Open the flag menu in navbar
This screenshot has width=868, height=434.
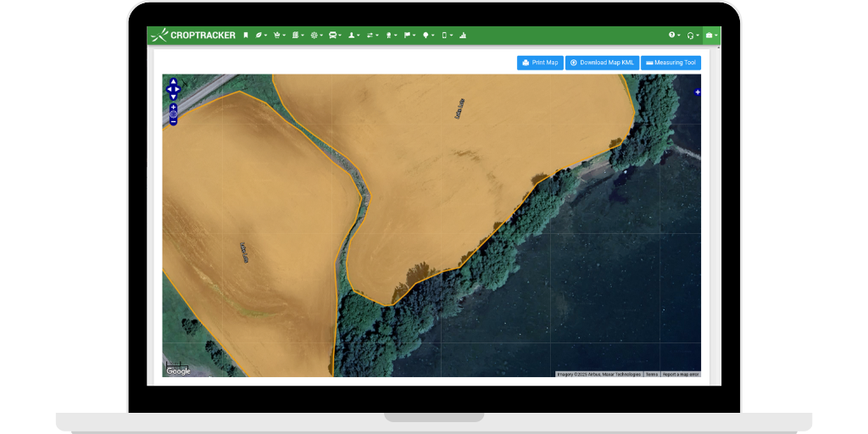[x=409, y=36]
